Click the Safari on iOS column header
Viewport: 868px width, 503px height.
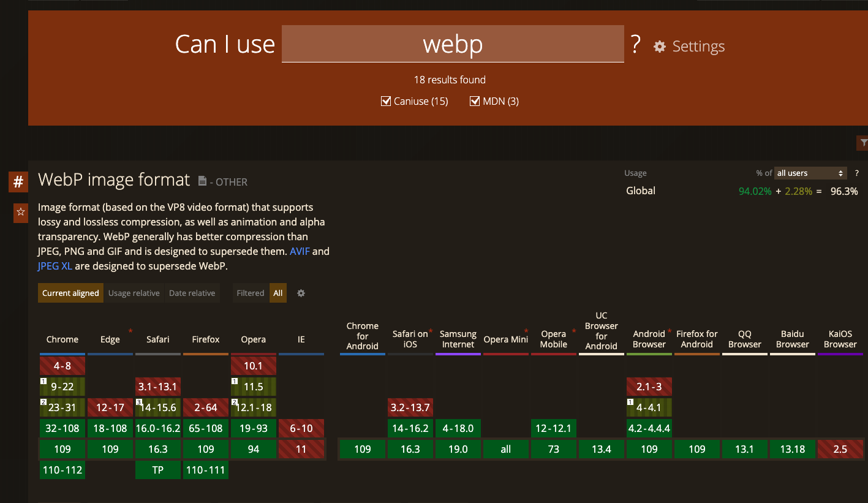click(x=410, y=339)
